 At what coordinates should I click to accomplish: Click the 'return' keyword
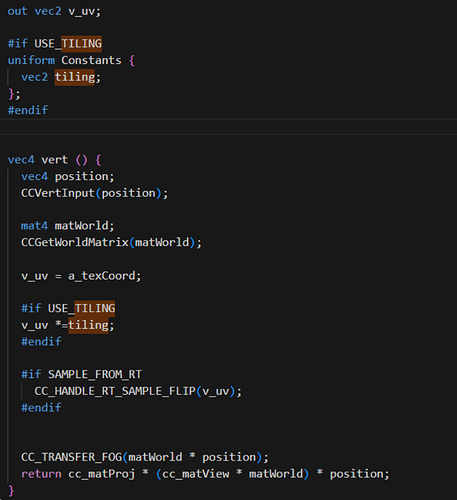coord(41,474)
